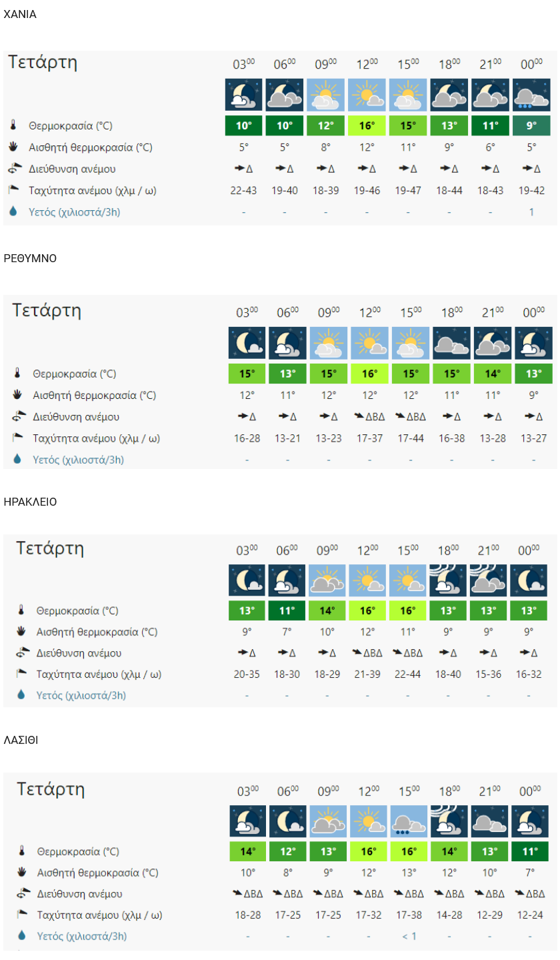
Task: Click the Τετάρτη day title in Lasithi's table
Action: tap(51, 789)
